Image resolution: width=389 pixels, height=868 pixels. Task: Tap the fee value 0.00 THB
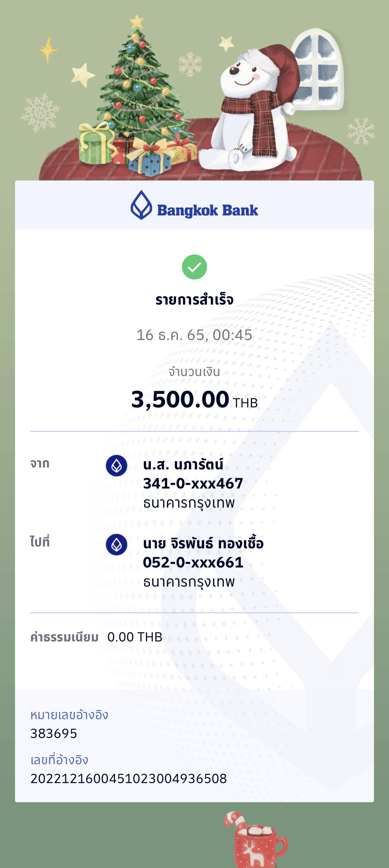tap(135, 637)
